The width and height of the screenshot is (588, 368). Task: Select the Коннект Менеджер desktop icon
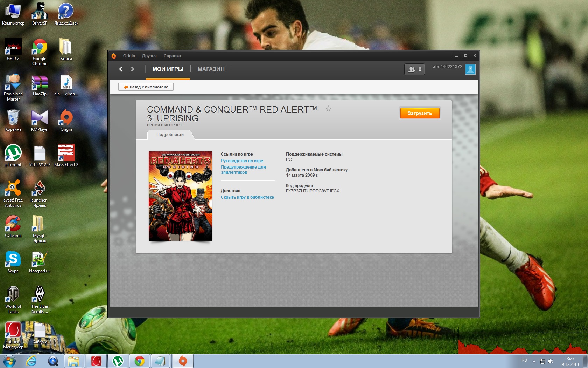click(13, 336)
